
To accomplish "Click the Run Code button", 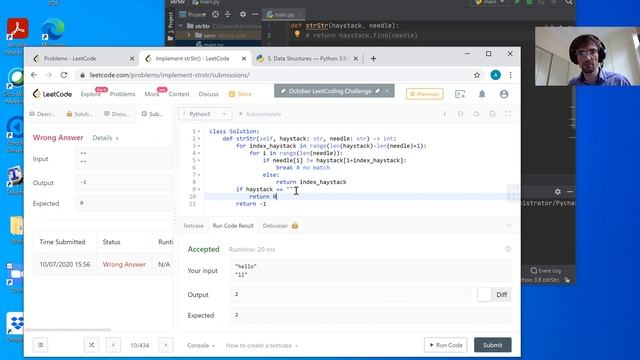I will 446,345.
